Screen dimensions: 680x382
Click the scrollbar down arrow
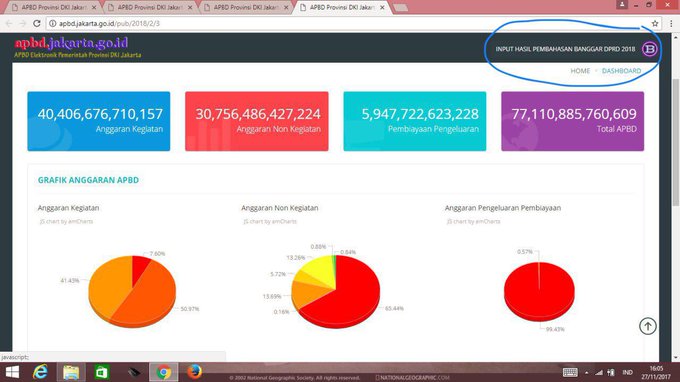(x=675, y=357)
